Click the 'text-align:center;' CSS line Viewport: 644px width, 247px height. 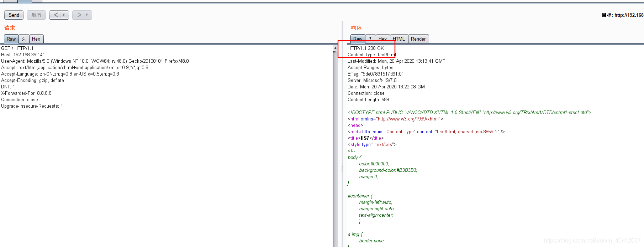tap(376, 215)
